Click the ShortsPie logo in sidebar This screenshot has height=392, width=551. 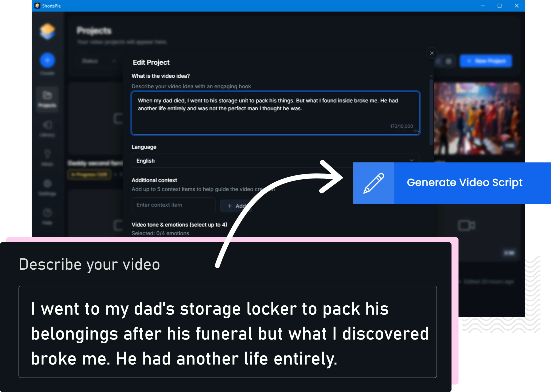pos(47,31)
